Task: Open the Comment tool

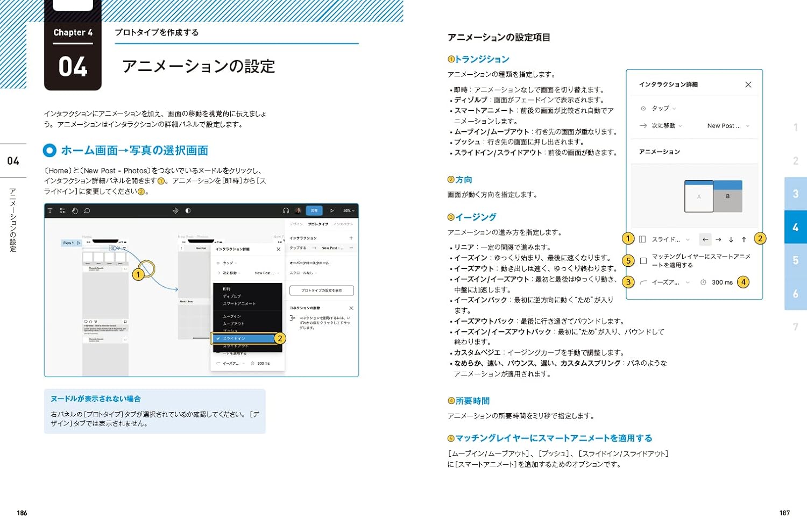Action: [x=87, y=211]
